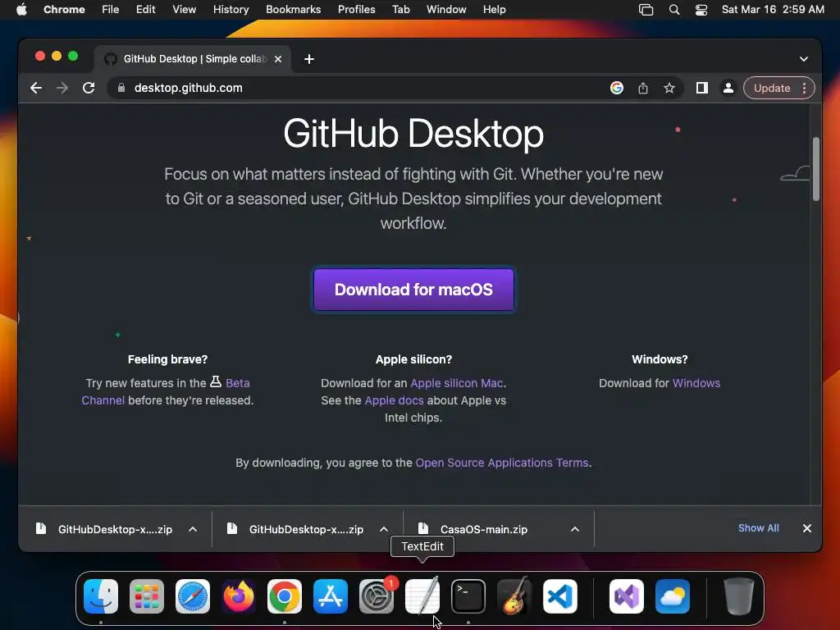Reload the desktop.github.com page
Viewport: 840px width, 630px height.
(89, 88)
